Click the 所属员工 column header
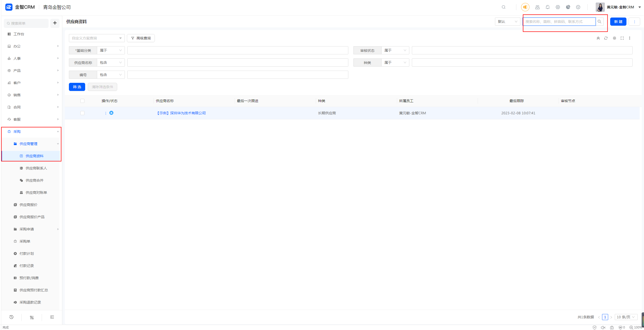 [x=406, y=101]
